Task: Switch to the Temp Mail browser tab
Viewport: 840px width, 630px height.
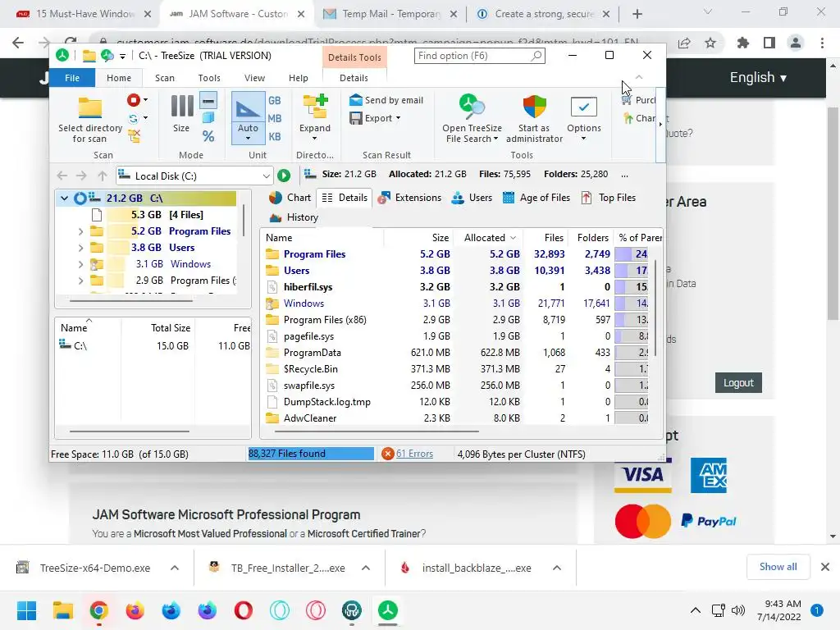Action: [x=391, y=14]
